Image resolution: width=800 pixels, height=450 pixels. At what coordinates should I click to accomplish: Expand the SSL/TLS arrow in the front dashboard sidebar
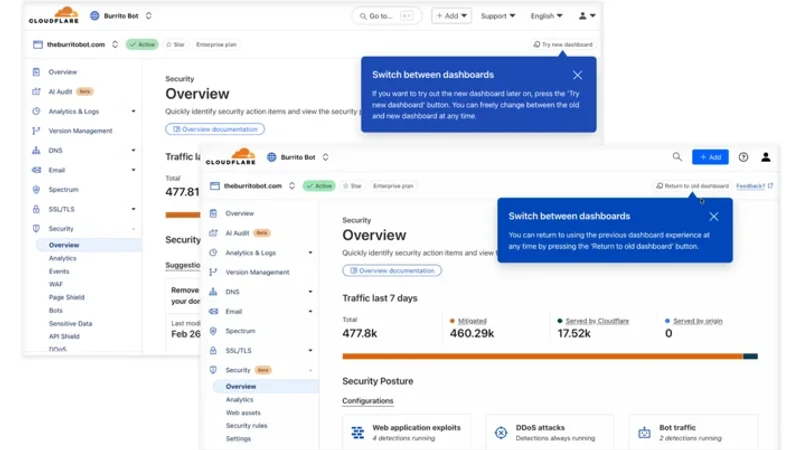[x=310, y=351]
